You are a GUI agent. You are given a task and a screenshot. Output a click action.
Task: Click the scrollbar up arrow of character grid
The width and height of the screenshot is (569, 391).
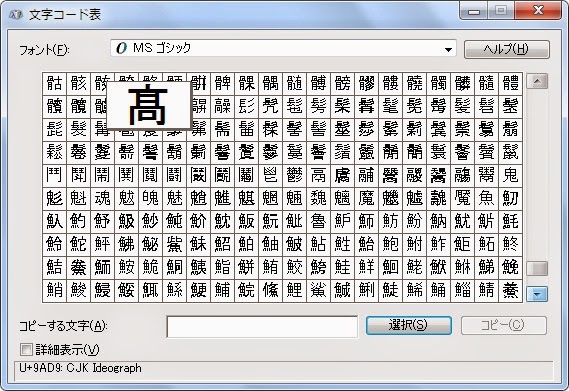point(537,81)
